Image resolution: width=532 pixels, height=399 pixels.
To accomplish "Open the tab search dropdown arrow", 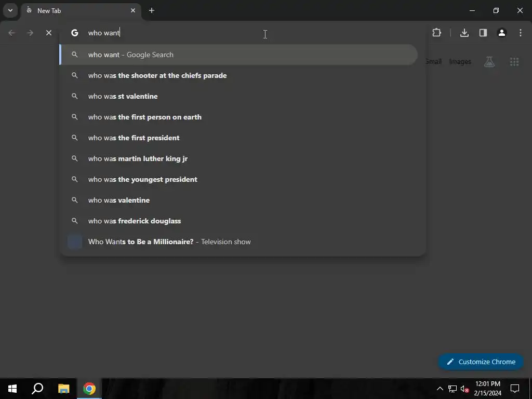I will [x=10, y=10].
